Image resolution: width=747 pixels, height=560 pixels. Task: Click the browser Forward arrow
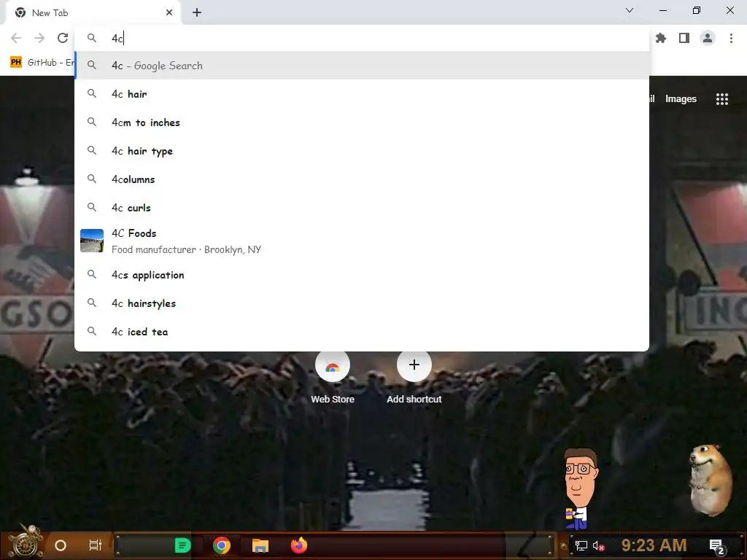[39, 38]
